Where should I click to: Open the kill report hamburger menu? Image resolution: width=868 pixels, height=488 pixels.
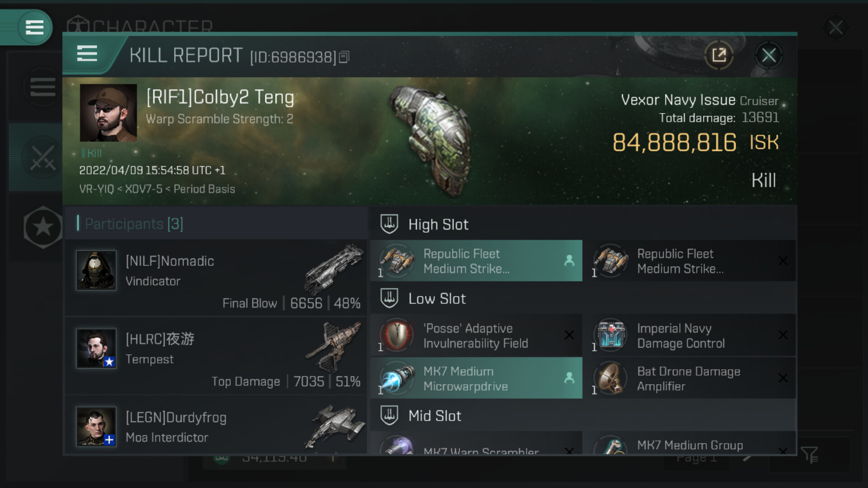[87, 53]
